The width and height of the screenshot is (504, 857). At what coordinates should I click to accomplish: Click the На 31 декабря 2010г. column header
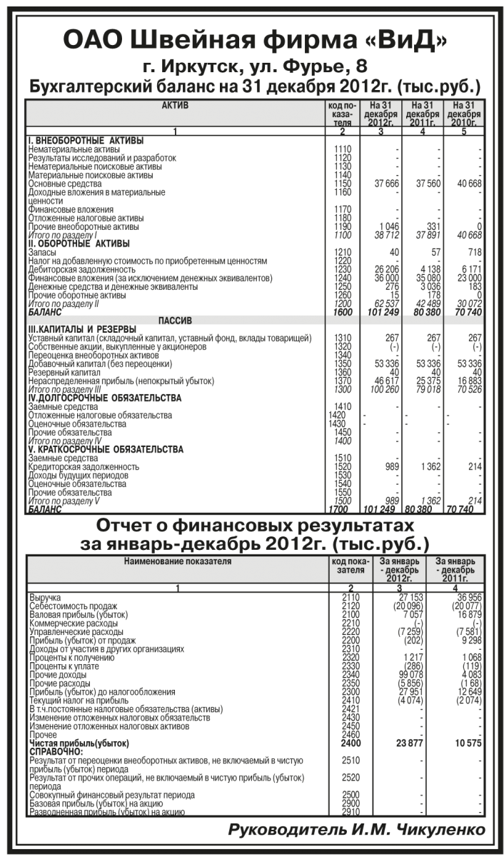point(463,114)
